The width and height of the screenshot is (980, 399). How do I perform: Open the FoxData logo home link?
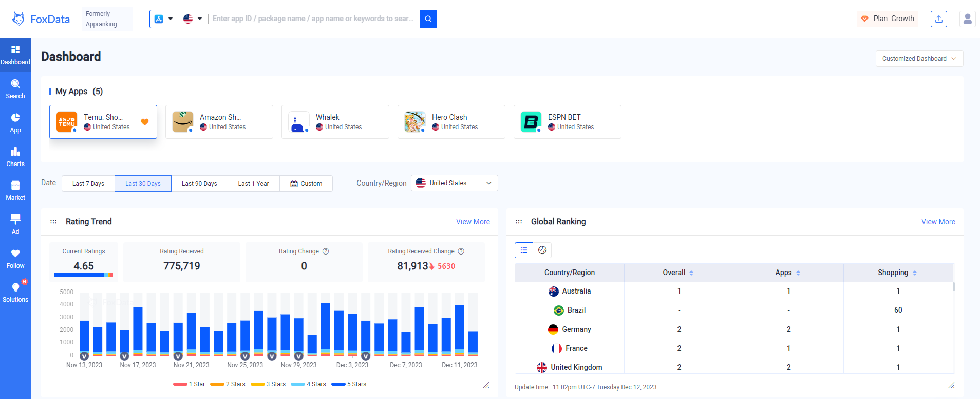(41, 19)
